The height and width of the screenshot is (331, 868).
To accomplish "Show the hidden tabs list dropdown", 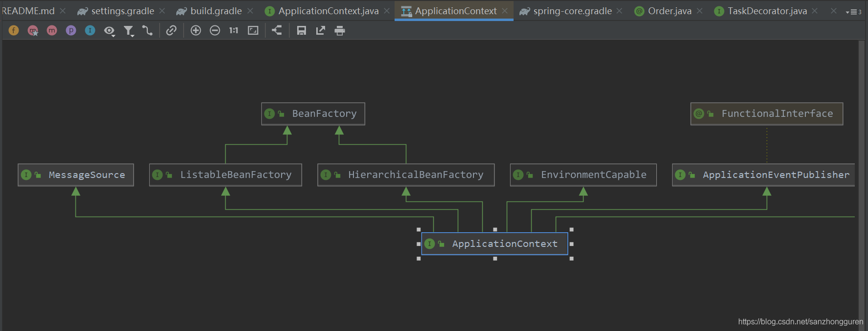I will (853, 12).
